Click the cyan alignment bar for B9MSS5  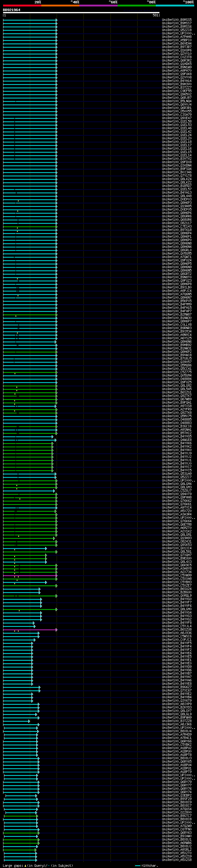tap(30, 20)
